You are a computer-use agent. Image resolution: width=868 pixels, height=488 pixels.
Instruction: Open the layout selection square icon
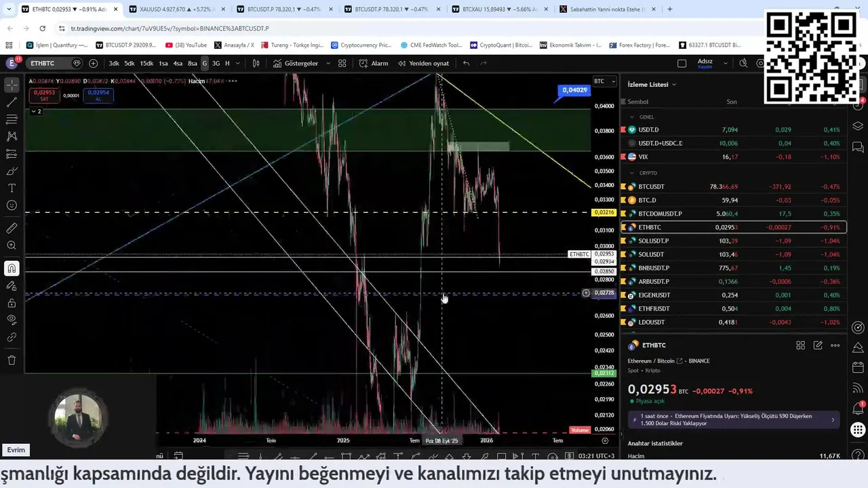(x=682, y=63)
